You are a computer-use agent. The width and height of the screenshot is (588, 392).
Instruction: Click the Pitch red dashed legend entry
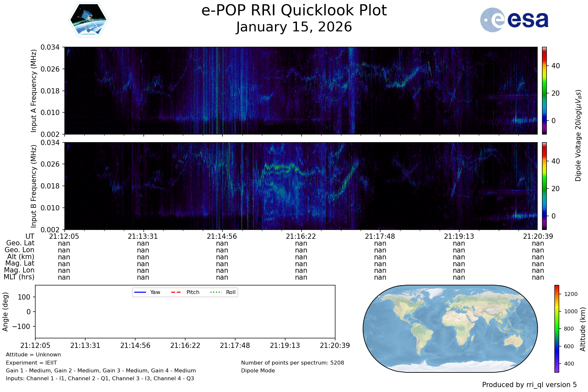click(185, 292)
